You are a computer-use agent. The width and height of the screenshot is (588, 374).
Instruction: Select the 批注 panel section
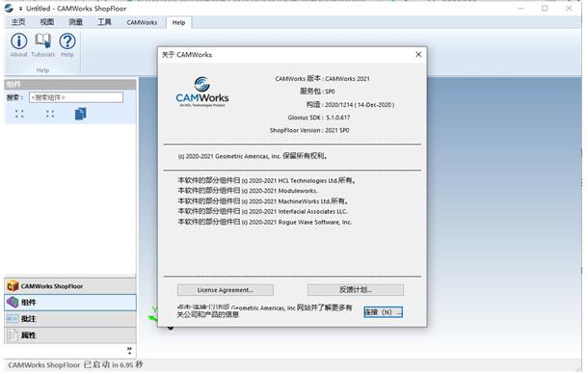click(x=70, y=319)
